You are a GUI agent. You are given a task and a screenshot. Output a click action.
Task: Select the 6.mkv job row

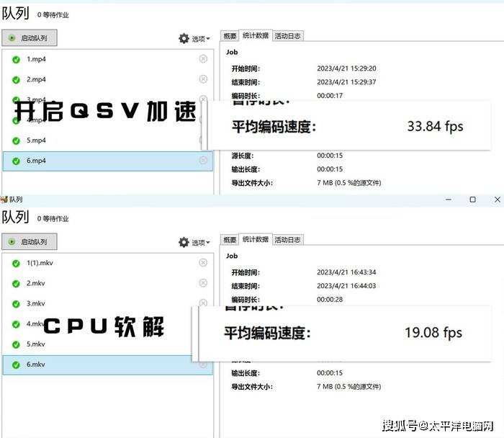[x=108, y=365]
